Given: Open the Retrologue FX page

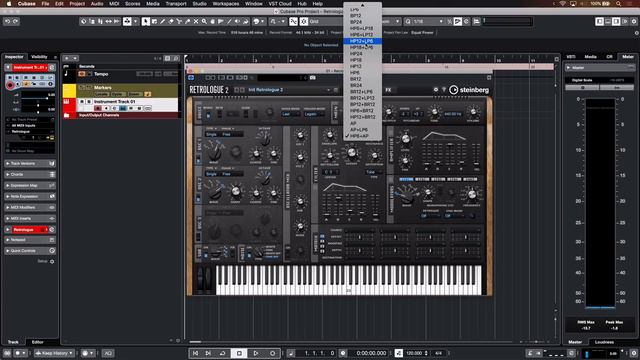Looking at the screenshot, I should coord(388,90).
